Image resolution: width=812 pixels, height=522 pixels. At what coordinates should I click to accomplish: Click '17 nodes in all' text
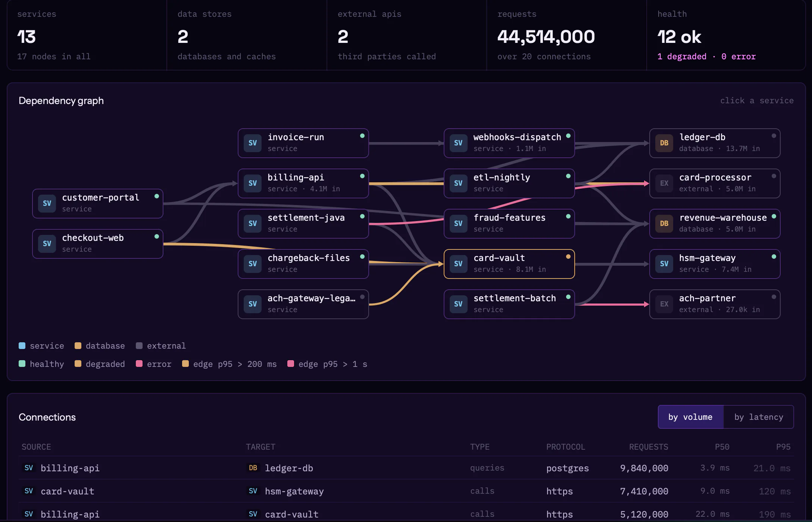point(54,56)
